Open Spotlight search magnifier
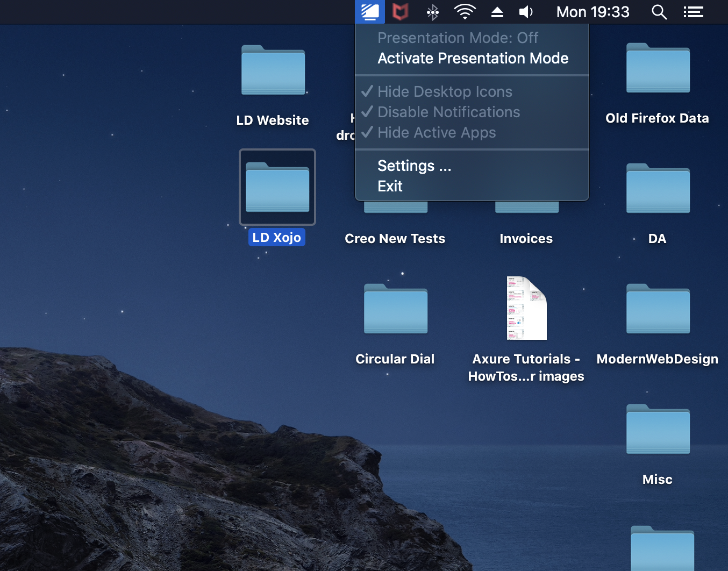Viewport: 728px width, 571px height. pyautogui.click(x=659, y=12)
